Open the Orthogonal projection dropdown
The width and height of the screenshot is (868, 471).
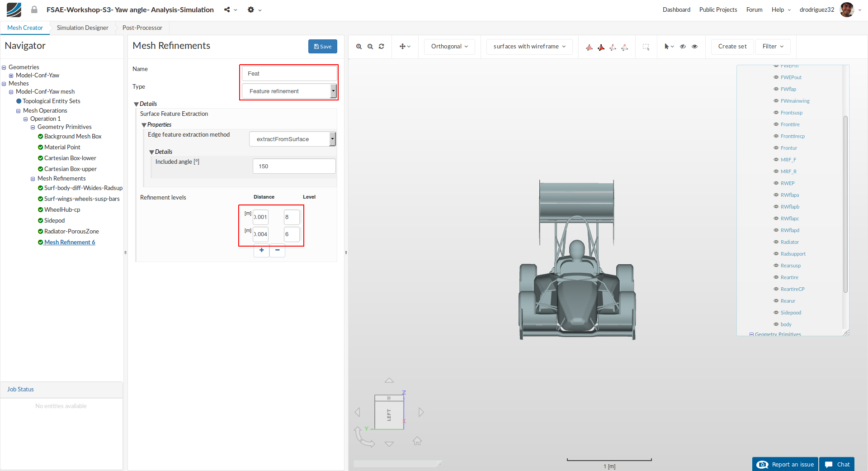click(x=449, y=47)
